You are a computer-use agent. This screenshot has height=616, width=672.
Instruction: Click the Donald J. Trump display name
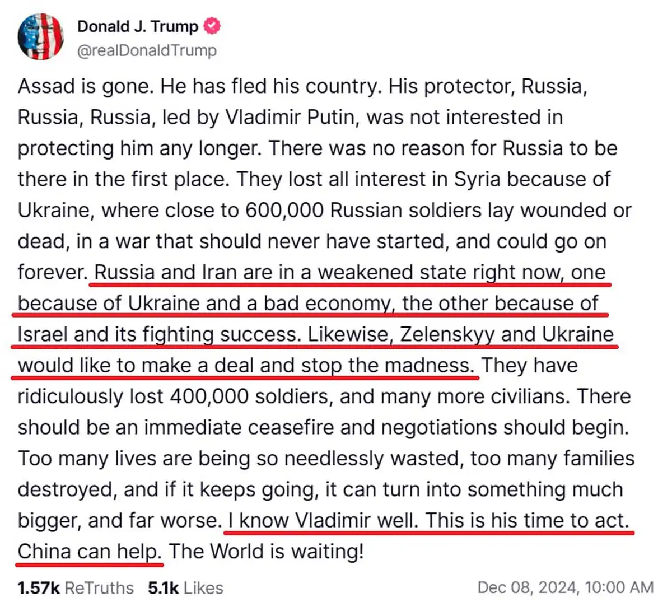click(139, 26)
